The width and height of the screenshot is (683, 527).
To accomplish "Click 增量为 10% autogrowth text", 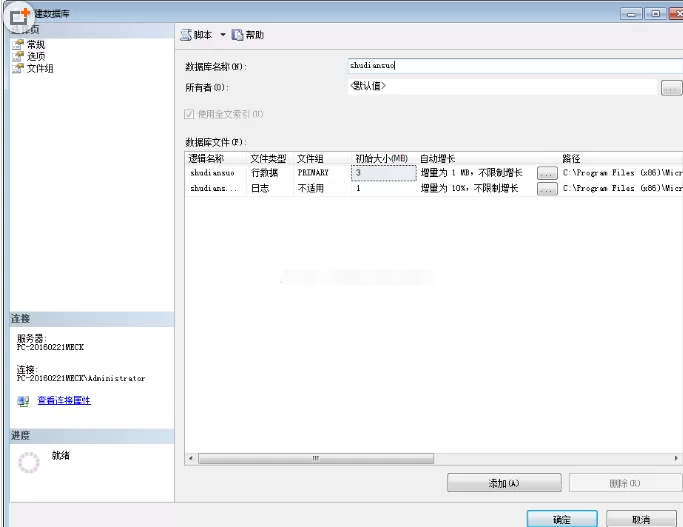I will pyautogui.click(x=470, y=188).
